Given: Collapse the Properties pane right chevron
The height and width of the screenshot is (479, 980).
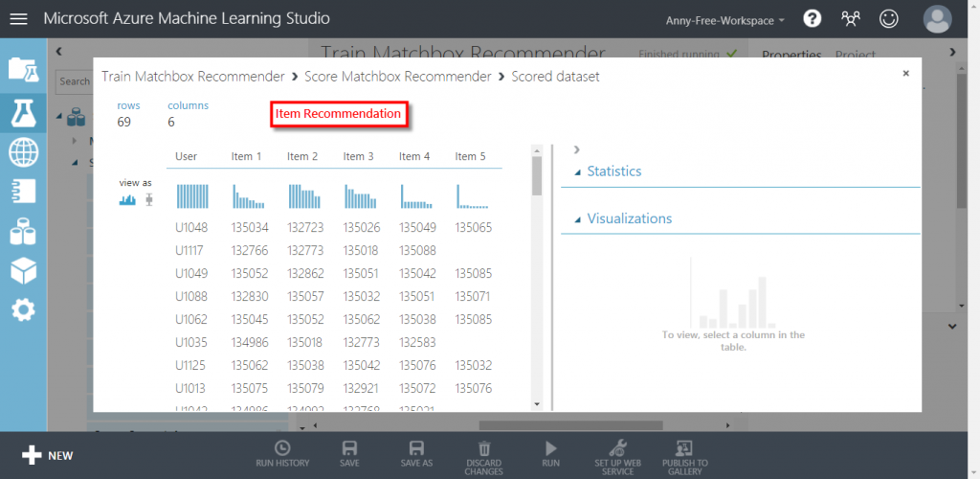Looking at the screenshot, I should (952, 52).
